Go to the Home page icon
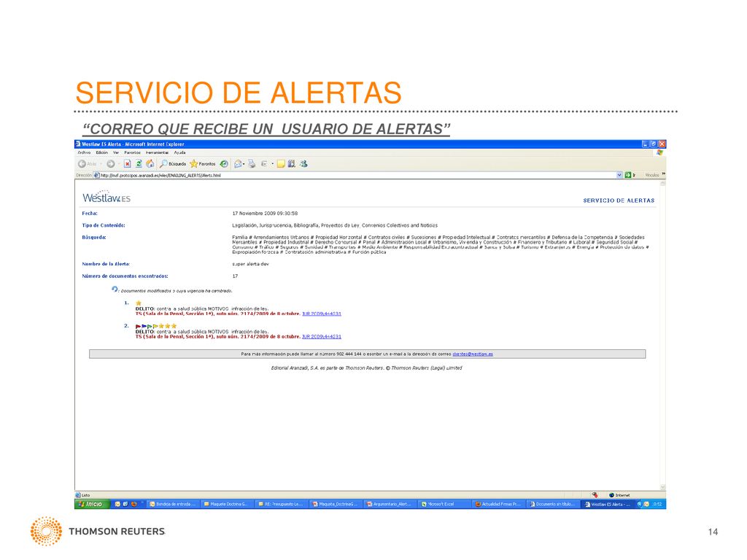Image resolution: width=747 pixels, height=560 pixels. click(150, 164)
